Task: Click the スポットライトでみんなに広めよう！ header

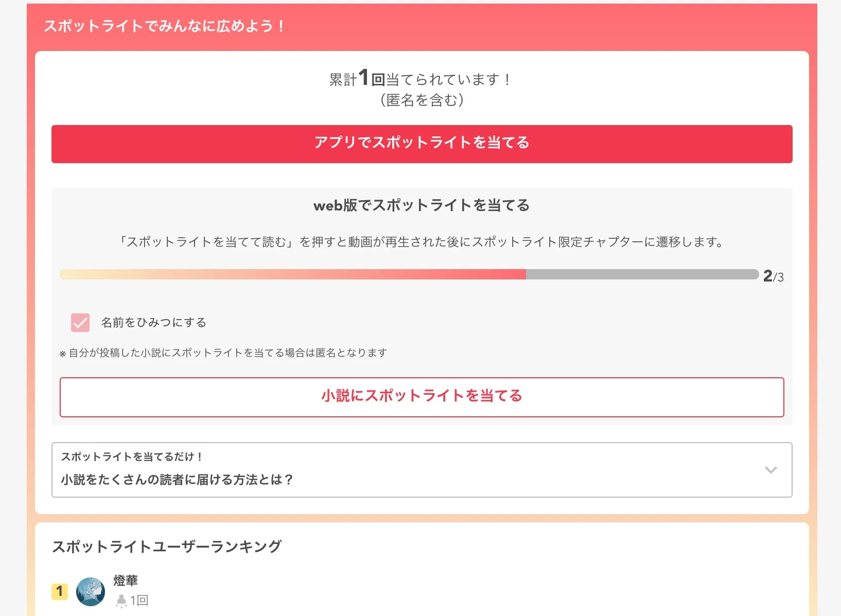Action: pyautogui.click(x=164, y=26)
